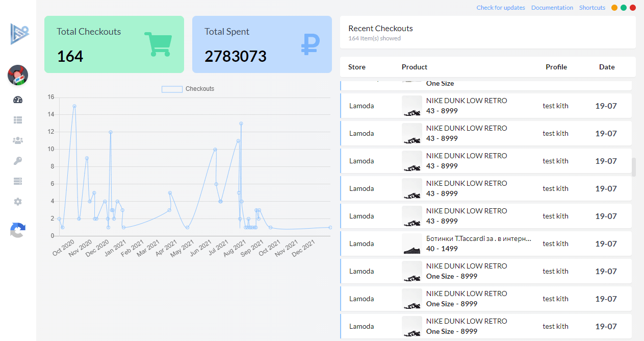The image size is (644, 341).
Task: Click the checkouts list scrollbar thumb
Action: (x=634, y=167)
